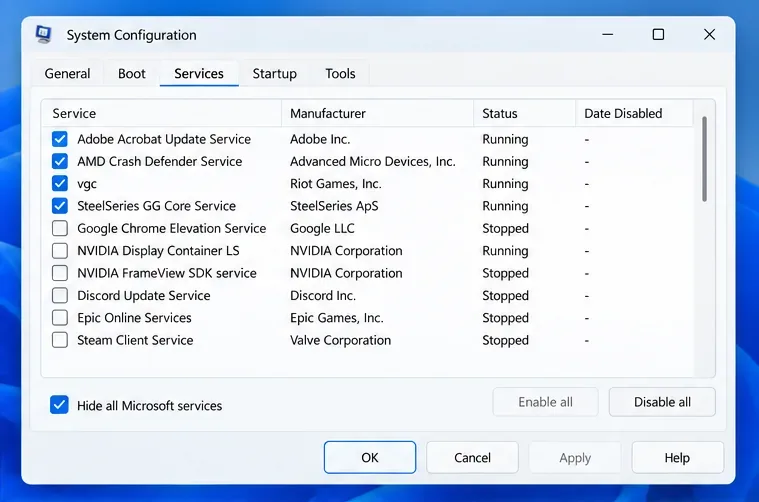This screenshot has height=502, width=759.
Task: Click the Cancel button
Action: click(x=472, y=457)
